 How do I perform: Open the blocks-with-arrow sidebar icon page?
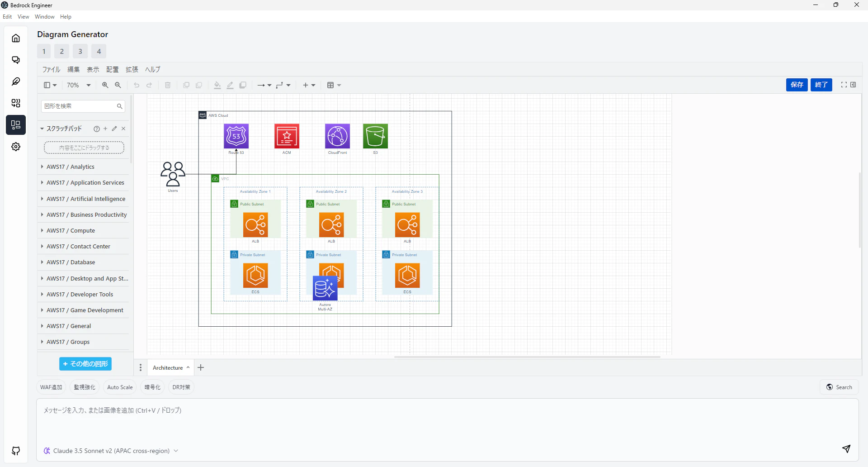(16, 103)
